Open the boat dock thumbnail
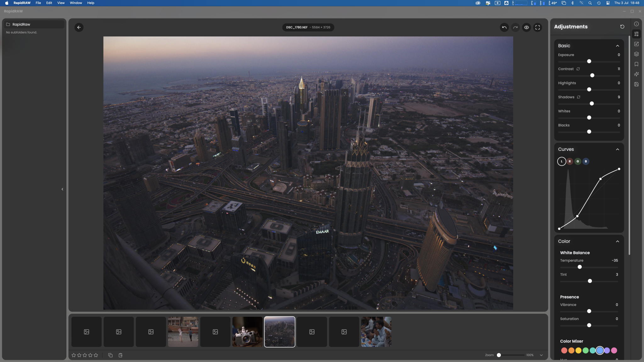Image resolution: width=644 pixels, height=362 pixels. [183, 332]
